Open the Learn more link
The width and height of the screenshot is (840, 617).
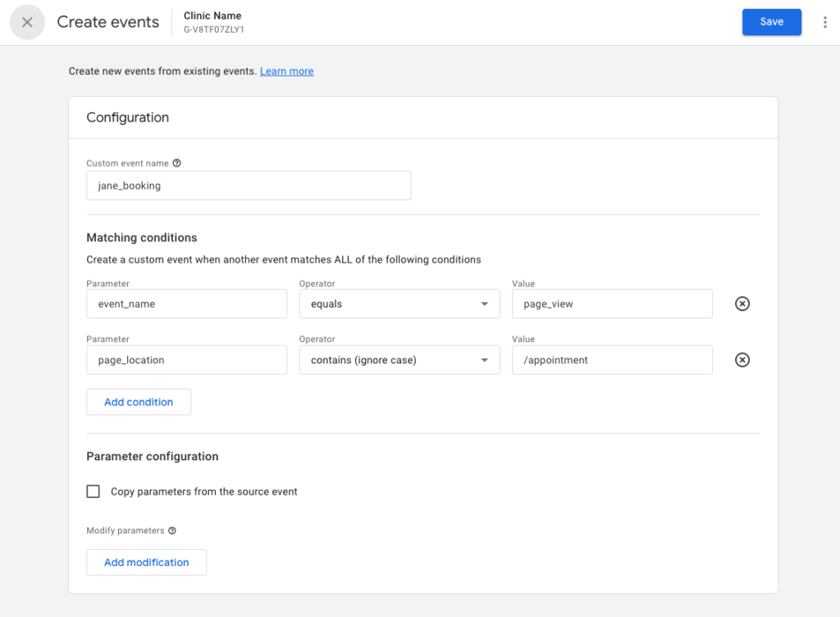coord(286,71)
